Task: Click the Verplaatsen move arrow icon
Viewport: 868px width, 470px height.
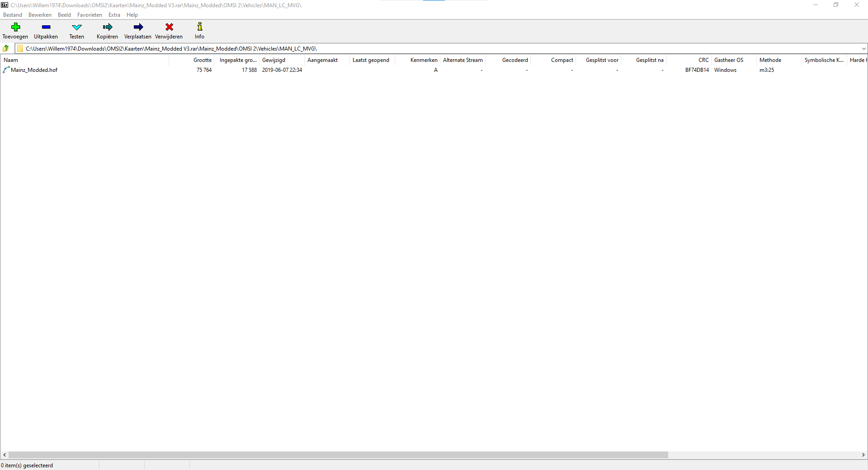Action: pyautogui.click(x=138, y=27)
